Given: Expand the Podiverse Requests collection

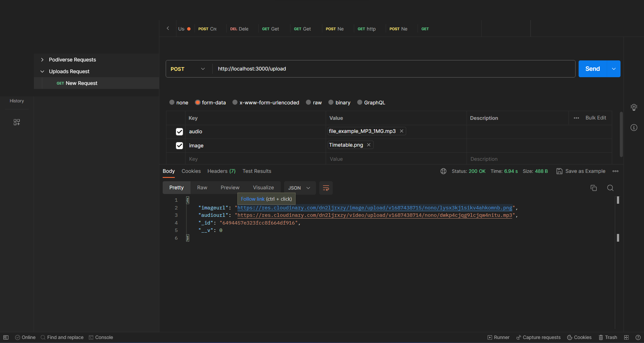Looking at the screenshot, I should (x=42, y=60).
